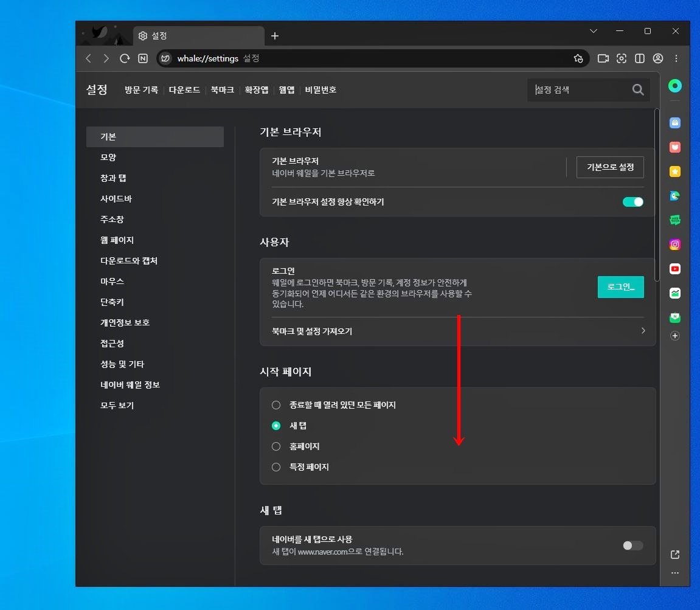Open sidebar more options at bottom
The width and height of the screenshot is (700, 610).
tap(675, 572)
